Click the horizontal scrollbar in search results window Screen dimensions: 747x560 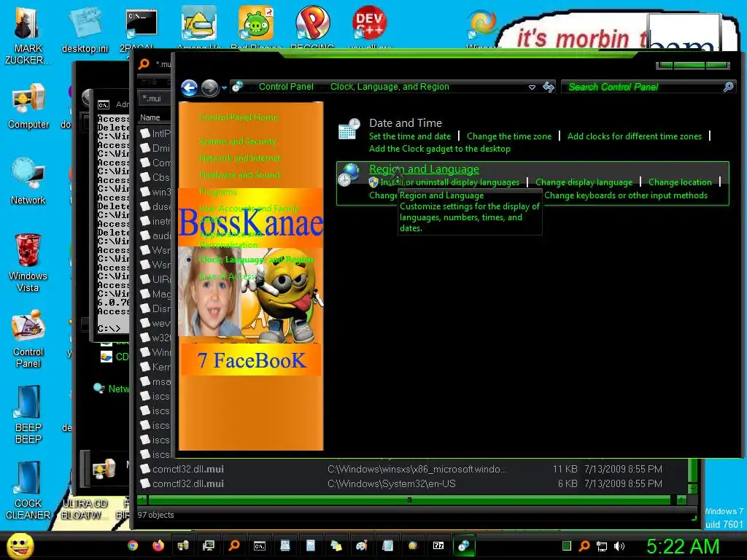point(409,500)
